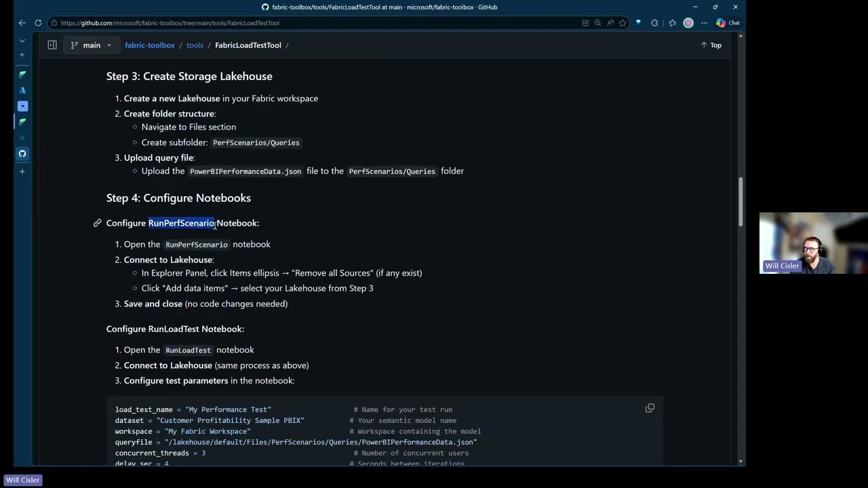Viewport: 868px width, 488px height.
Task: Open the pink browser profile avatar
Action: [688, 23]
